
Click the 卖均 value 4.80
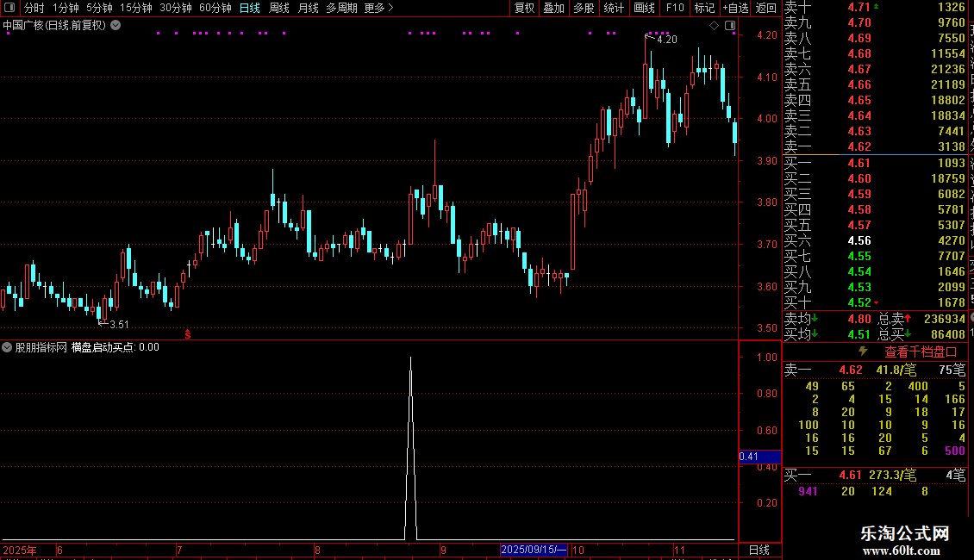pos(859,319)
